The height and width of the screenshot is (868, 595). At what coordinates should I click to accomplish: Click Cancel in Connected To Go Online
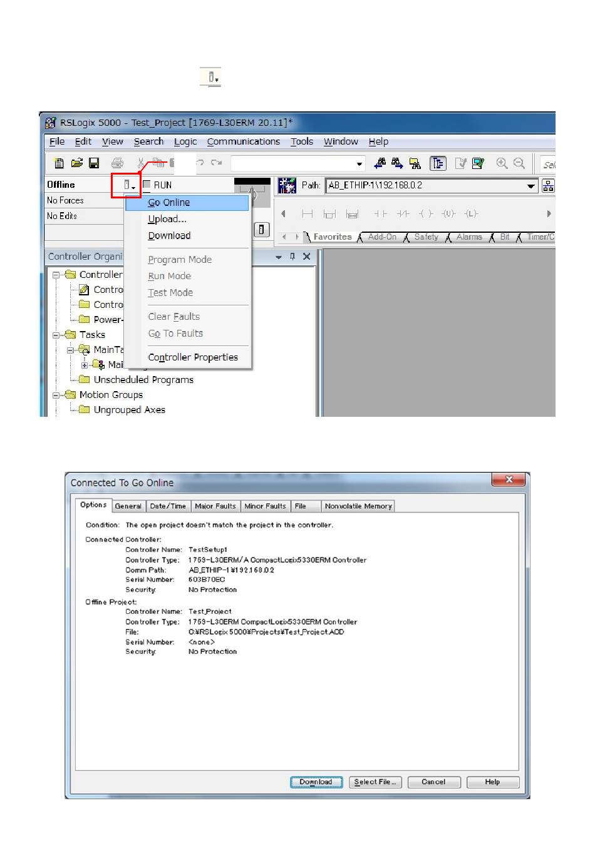434,782
